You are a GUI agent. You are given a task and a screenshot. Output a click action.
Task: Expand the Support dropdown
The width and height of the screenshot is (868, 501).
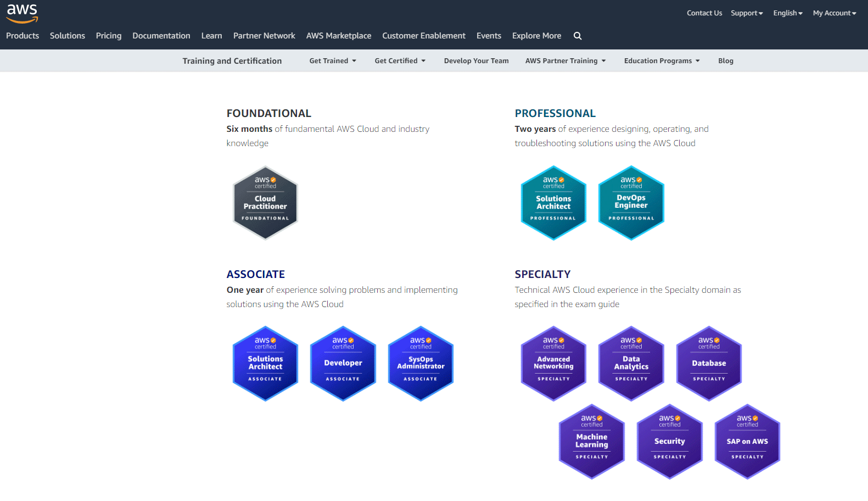pos(747,13)
